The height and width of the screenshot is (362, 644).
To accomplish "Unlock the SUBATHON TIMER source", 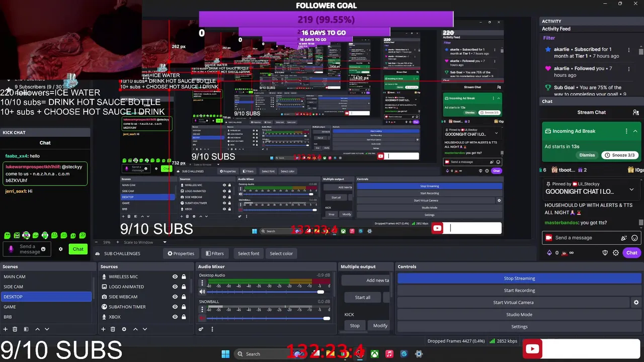I will [184, 307].
